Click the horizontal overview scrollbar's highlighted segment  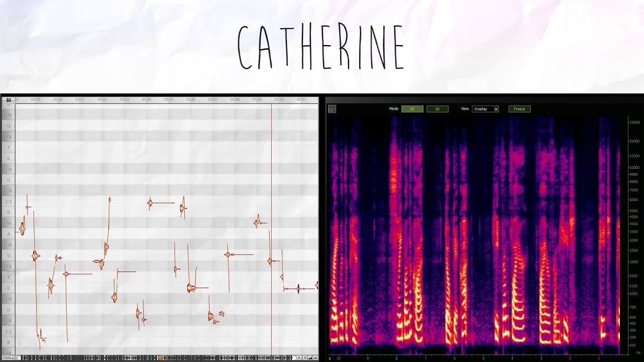coord(160,357)
